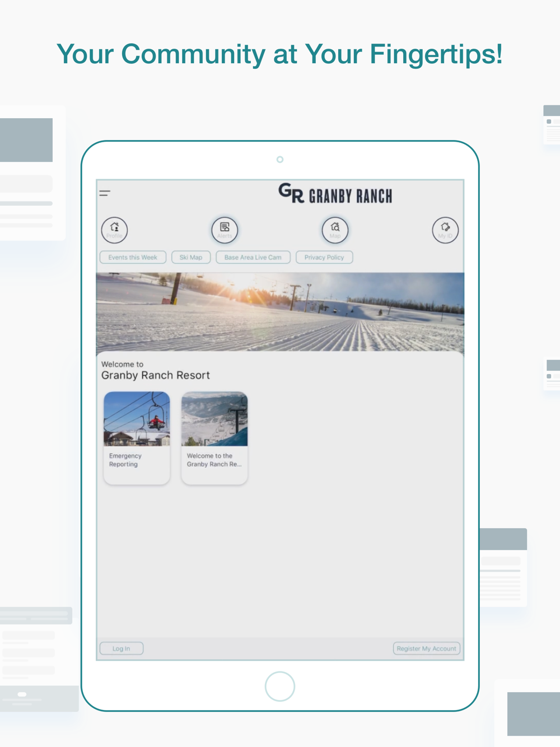Viewport: 560px width, 747px height.
Task: Open the hamburger menu
Action: pos(105,193)
